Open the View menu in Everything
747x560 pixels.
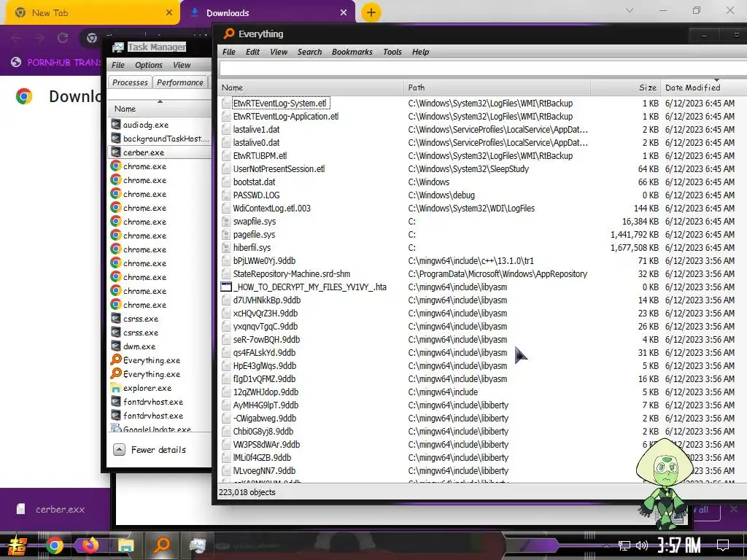[279, 52]
